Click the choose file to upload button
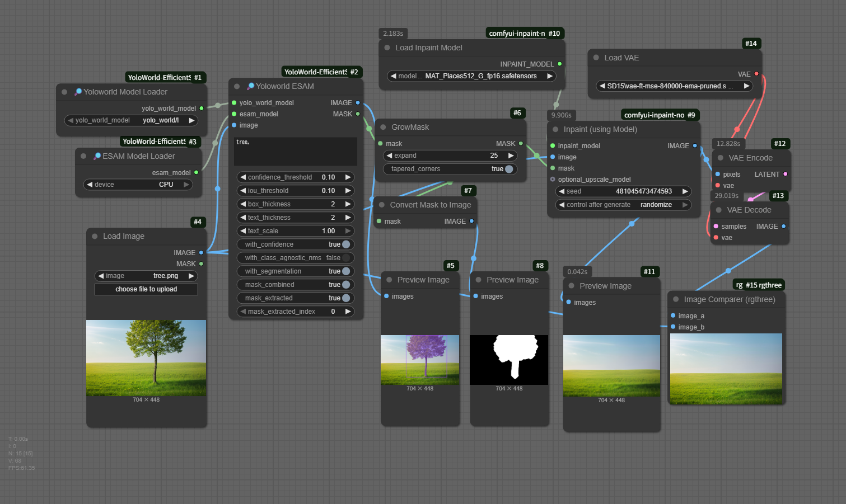The width and height of the screenshot is (846, 504). (x=146, y=289)
